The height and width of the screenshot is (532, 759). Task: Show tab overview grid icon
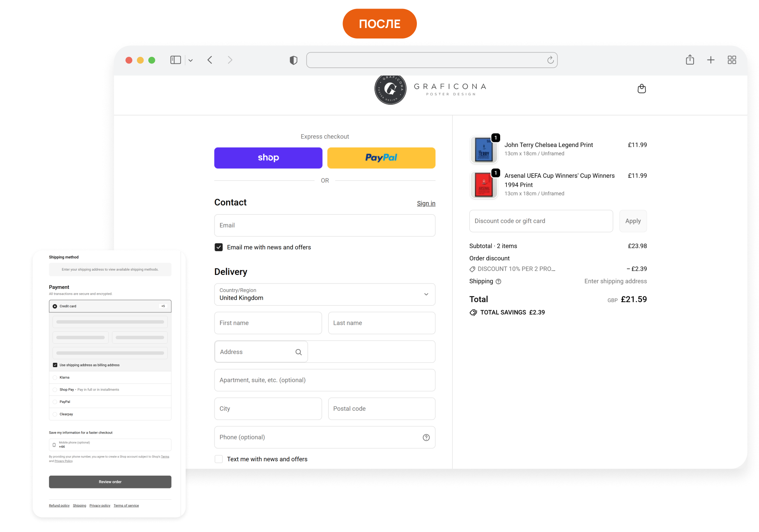point(732,60)
